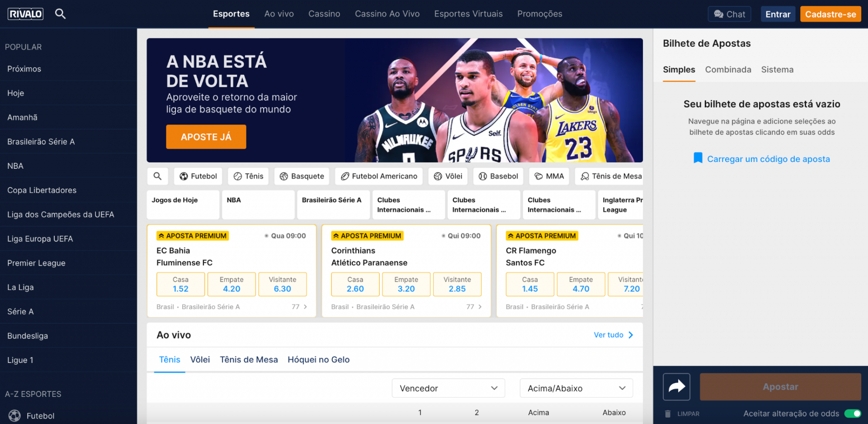Click the Rivalo logo
The image size is (868, 424).
click(25, 14)
